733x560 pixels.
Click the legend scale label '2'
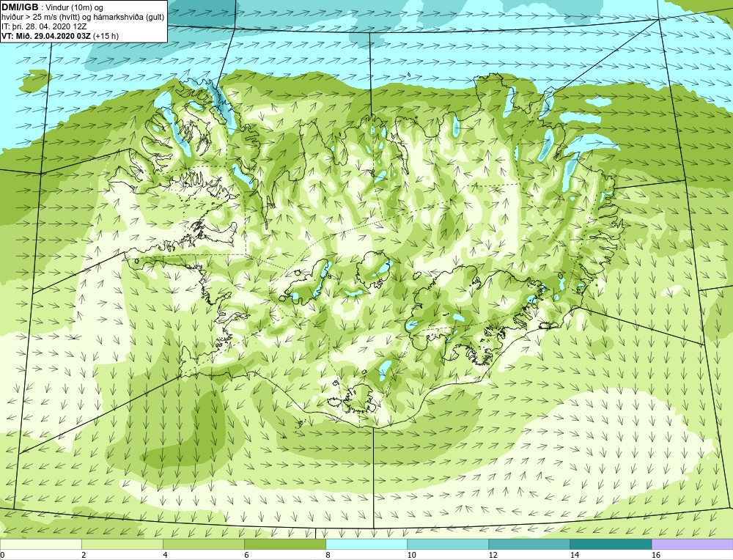84,555
